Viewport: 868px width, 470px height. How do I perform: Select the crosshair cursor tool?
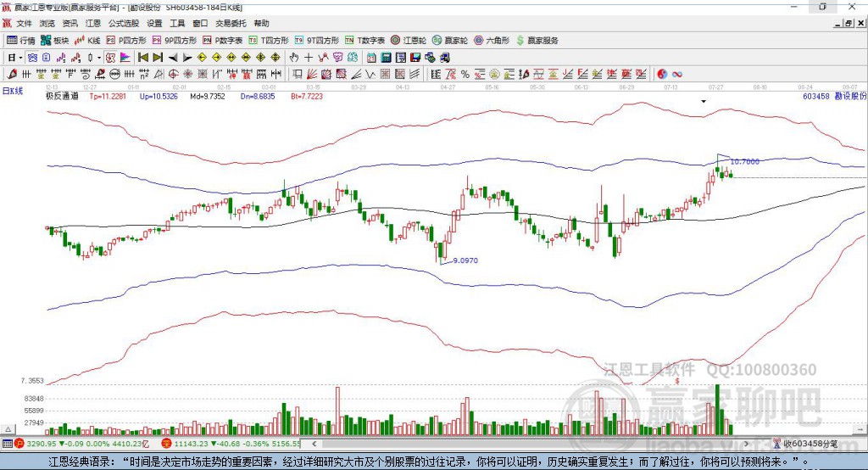309,58
